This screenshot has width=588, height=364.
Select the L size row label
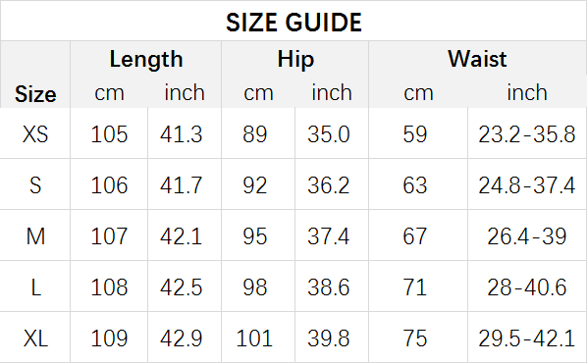point(35,287)
